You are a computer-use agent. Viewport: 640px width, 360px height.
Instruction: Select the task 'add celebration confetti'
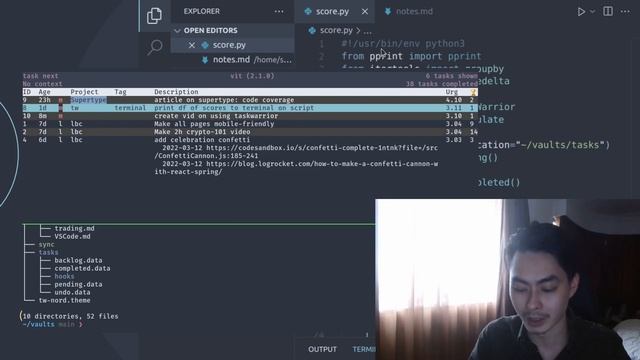pos(250,140)
